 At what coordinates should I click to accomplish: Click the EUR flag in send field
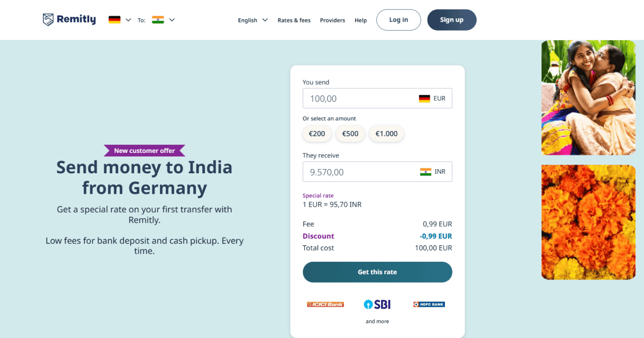(x=425, y=99)
